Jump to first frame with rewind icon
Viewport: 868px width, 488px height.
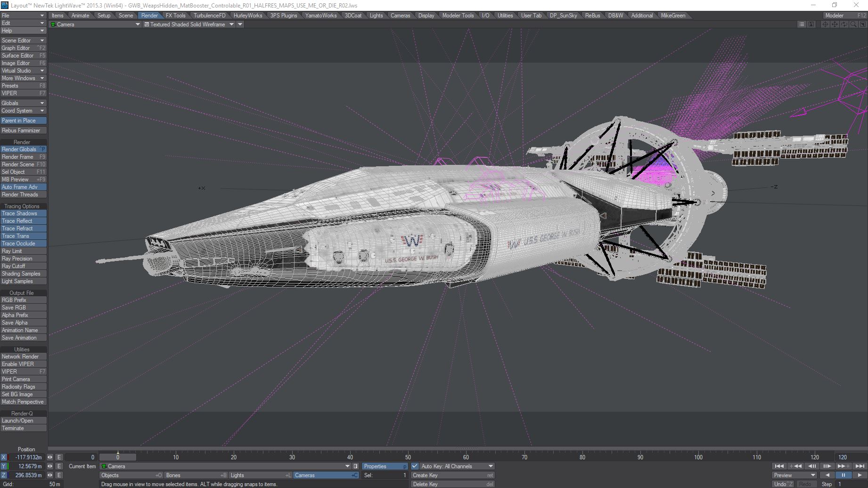point(779,466)
